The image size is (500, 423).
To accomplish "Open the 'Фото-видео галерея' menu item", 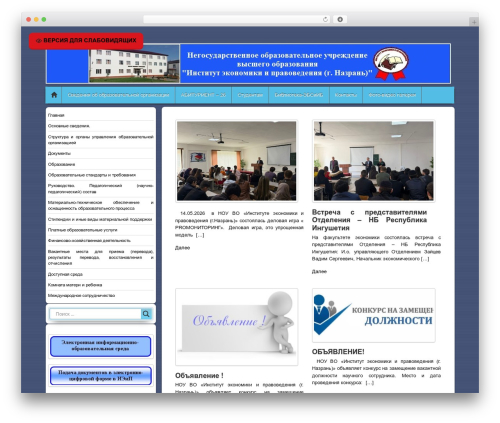I will 392,95.
